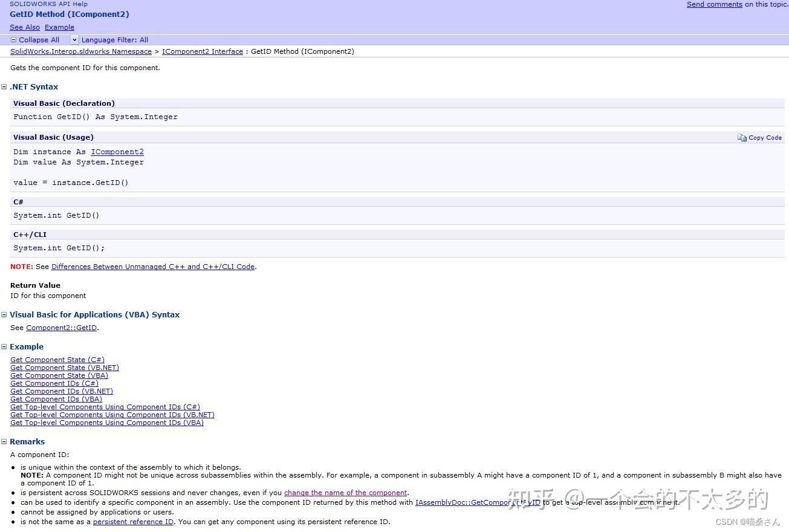Open IAssemblyDoc::GetComponentByID link

478,502
